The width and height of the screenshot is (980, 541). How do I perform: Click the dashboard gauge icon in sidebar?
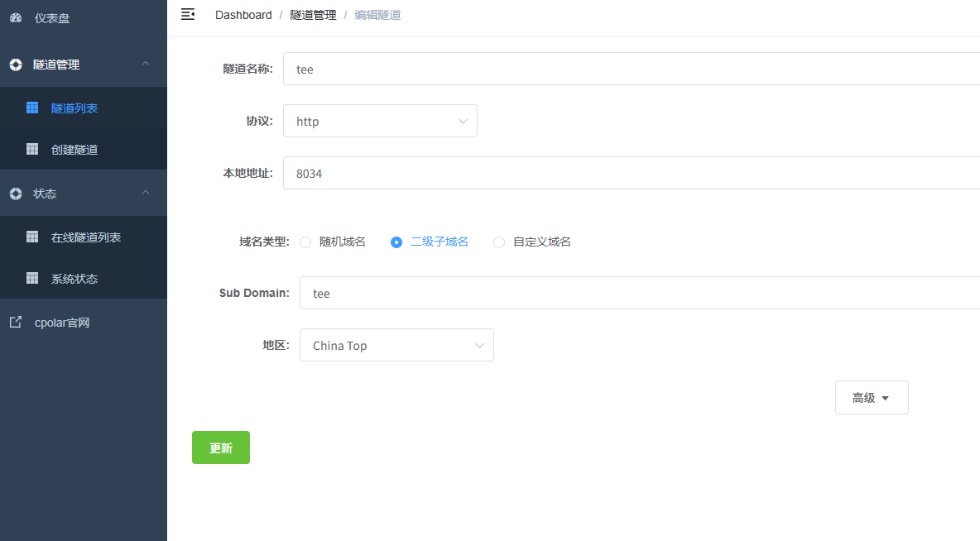(16, 17)
